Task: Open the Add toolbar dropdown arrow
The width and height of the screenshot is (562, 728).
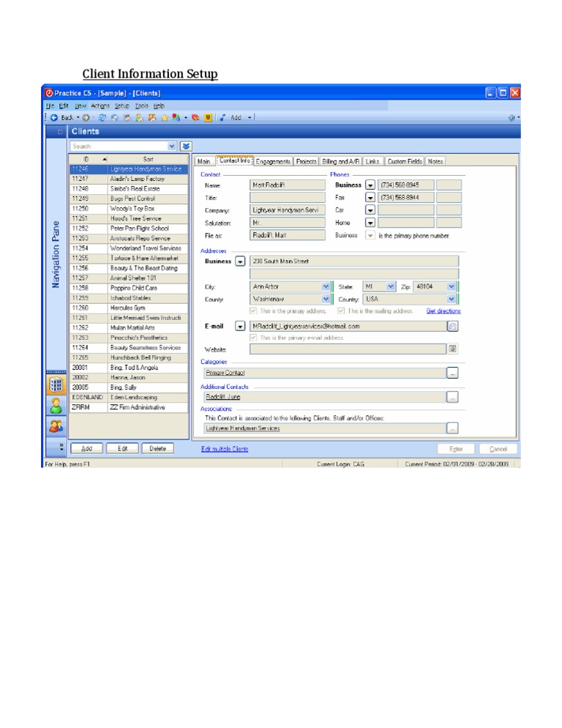Action: [250, 118]
